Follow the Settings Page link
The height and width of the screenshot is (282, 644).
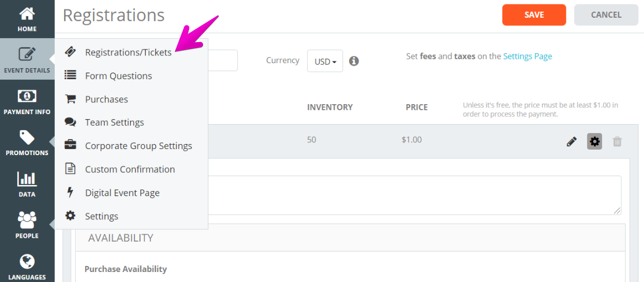[527, 57]
